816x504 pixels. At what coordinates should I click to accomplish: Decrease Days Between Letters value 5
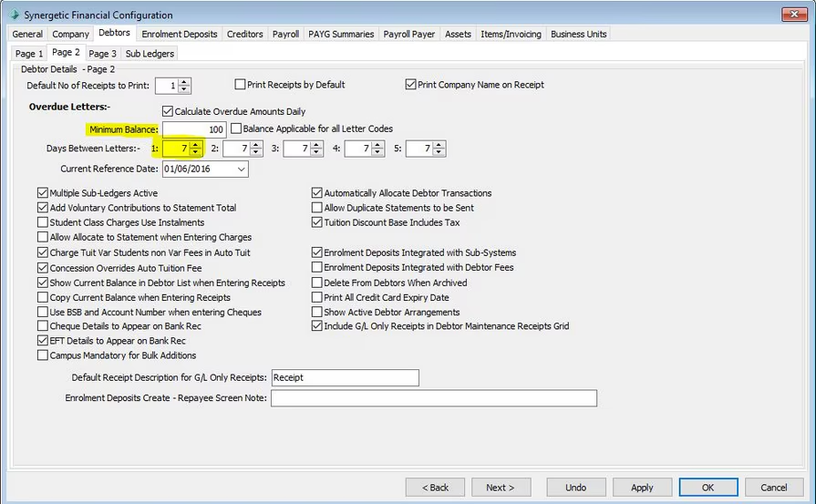coord(439,152)
